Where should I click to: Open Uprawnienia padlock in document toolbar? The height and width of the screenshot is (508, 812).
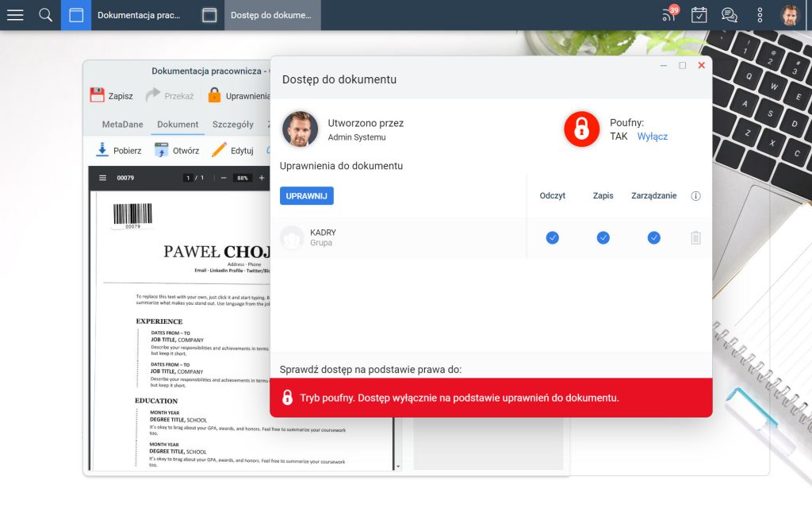point(214,95)
